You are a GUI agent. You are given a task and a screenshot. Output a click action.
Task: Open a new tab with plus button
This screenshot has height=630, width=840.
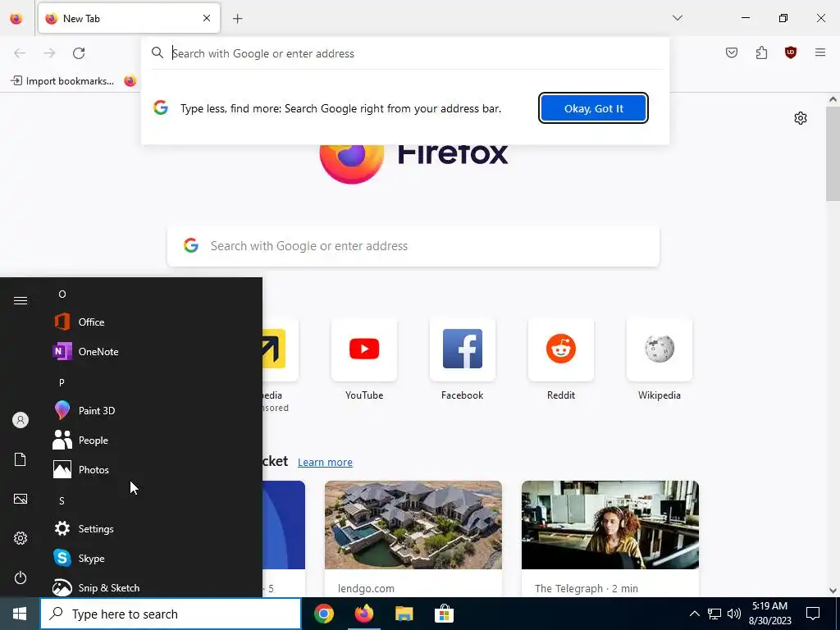(237, 19)
